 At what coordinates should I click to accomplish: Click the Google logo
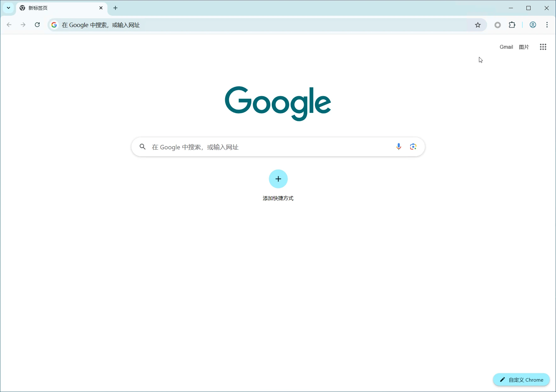tap(278, 103)
